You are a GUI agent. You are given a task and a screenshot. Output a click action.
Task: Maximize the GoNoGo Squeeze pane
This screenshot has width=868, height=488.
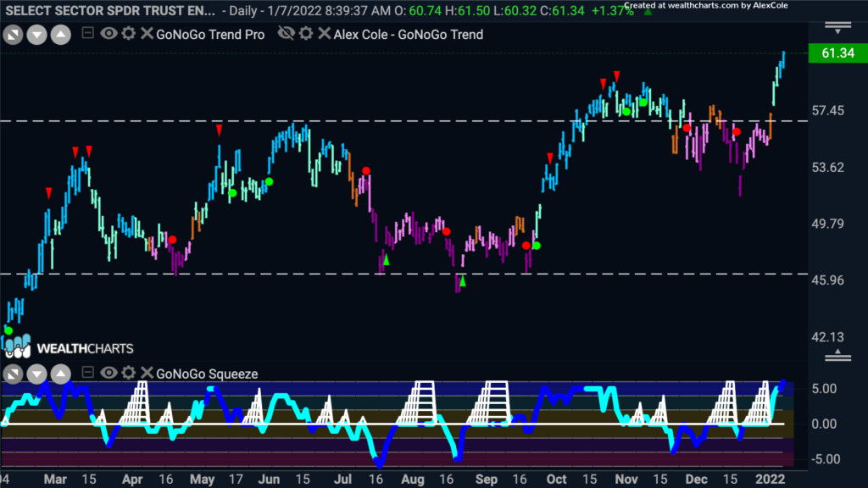pyautogui.click(x=13, y=374)
